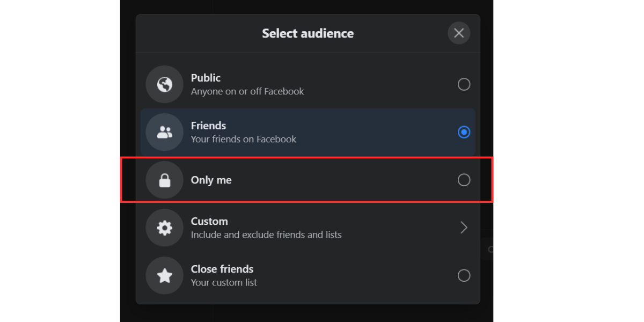Pick the Only me label text
The width and height of the screenshot is (644, 322).
pyautogui.click(x=211, y=180)
